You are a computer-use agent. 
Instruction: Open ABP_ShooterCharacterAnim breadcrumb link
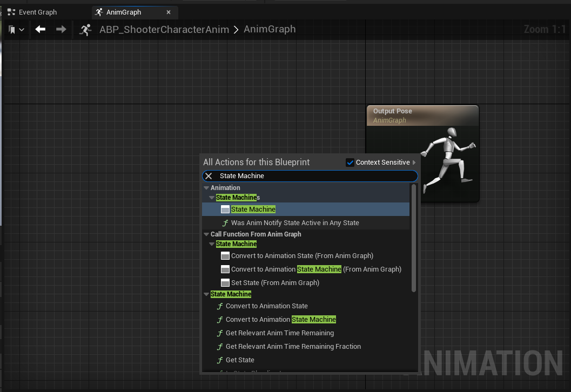pos(164,29)
